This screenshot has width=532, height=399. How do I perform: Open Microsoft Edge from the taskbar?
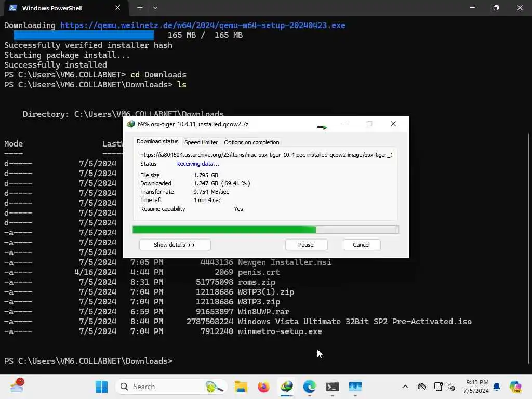(x=310, y=387)
